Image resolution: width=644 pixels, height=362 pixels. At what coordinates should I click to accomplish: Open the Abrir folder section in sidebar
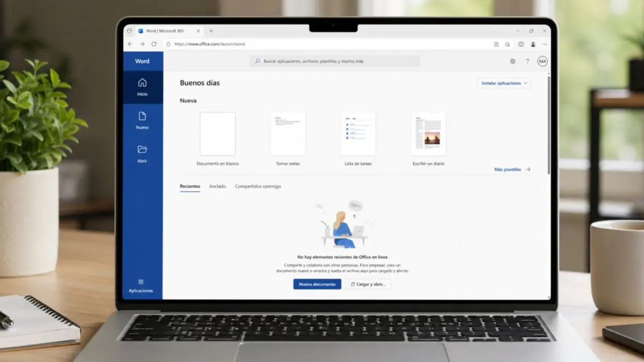coord(142,154)
